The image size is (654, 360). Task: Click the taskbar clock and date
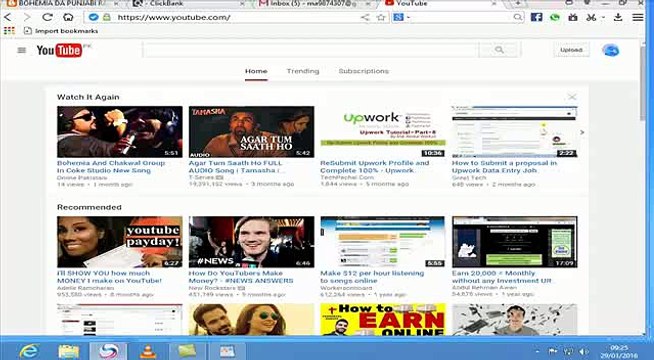(x=619, y=351)
